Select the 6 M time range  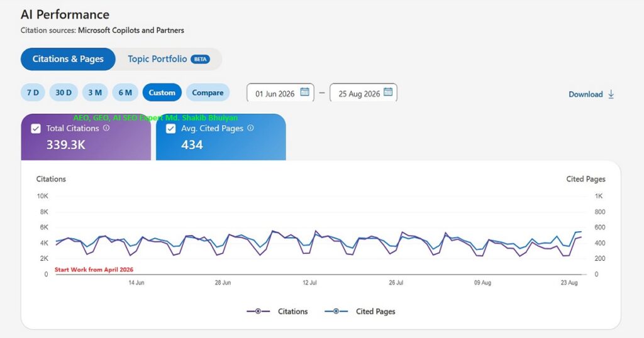click(125, 92)
